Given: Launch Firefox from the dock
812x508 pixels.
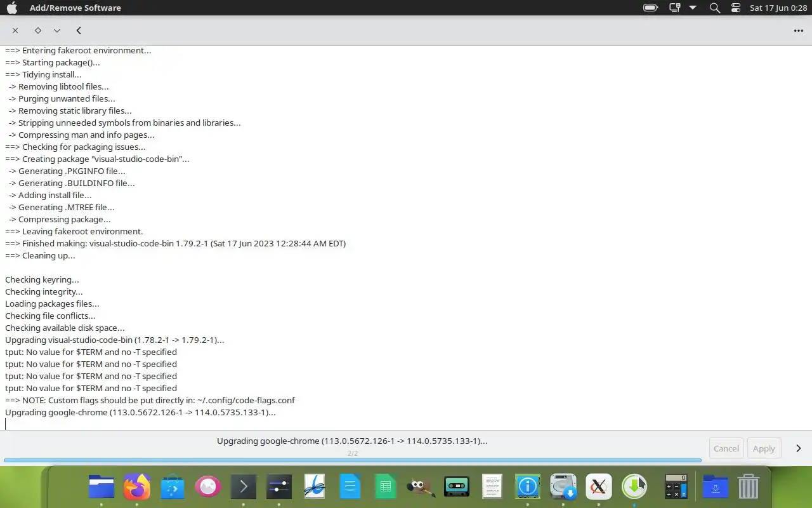Looking at the screenshot, I should [x=137, y=487].
